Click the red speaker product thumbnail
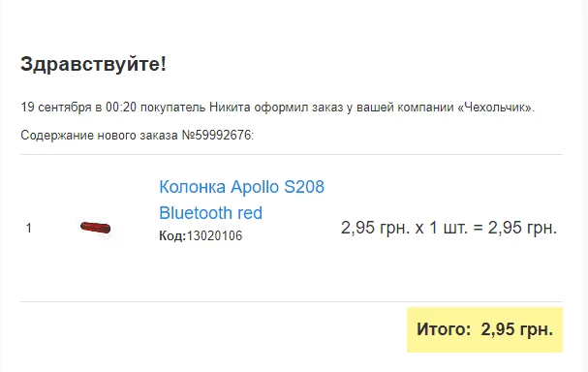The height and width of the screenshot is (372, 588). (x=95, y=228)
